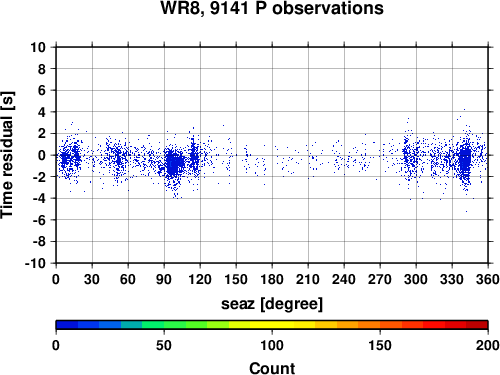Click the data cluster near seaz 290
Viewport: 500px width, 375px height.
point(406,154)
